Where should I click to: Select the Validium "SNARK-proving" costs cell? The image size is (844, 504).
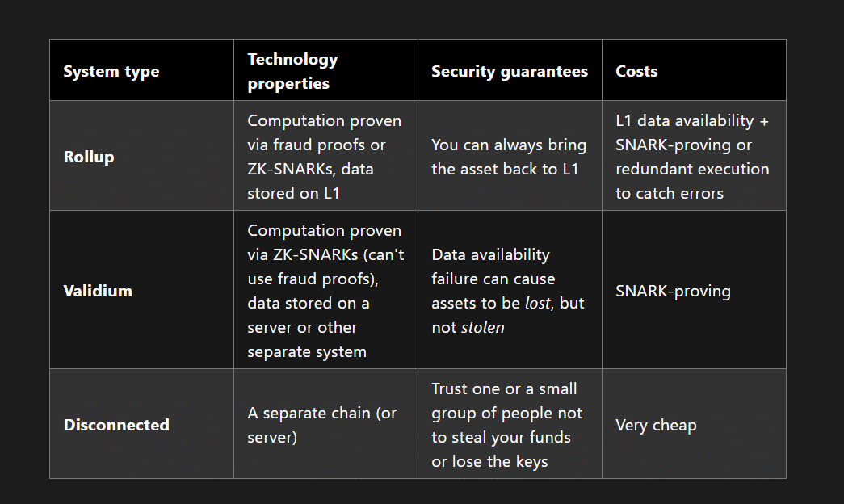[673, 291]
